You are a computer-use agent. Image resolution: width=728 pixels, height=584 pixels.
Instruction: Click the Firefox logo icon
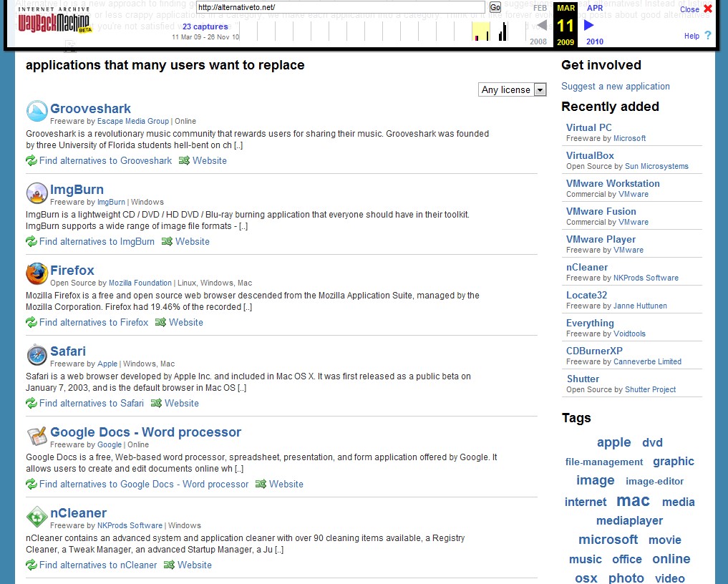(37, 273)
